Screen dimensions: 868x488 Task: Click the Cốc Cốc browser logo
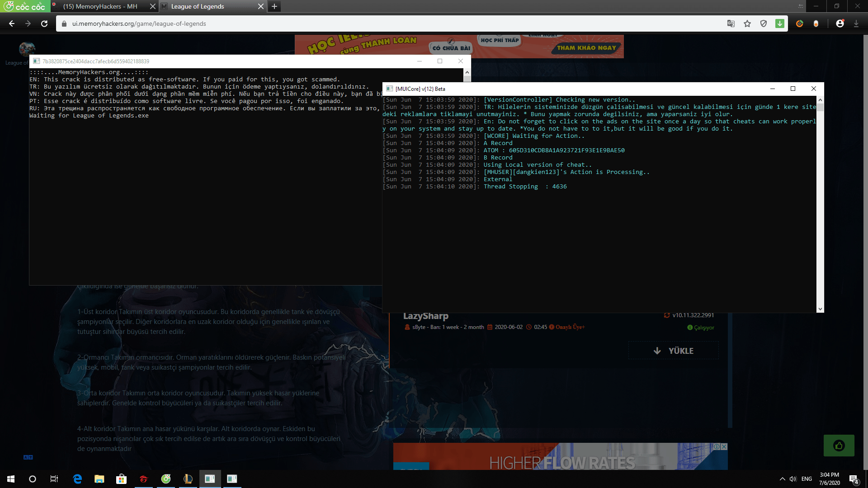(x=25, y=6)
